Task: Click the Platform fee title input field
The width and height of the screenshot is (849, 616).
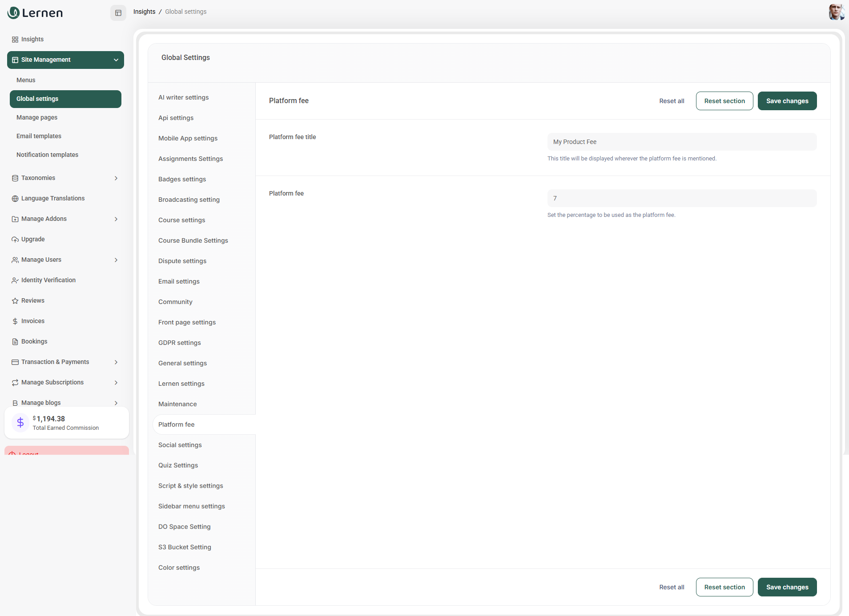Action: 681,142
